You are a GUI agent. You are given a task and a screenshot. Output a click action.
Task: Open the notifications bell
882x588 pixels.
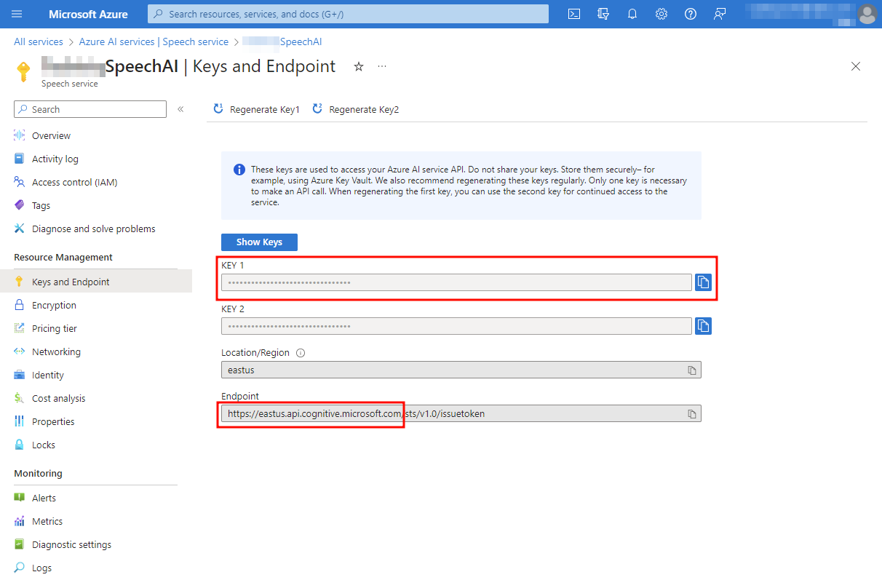(632, 14)
